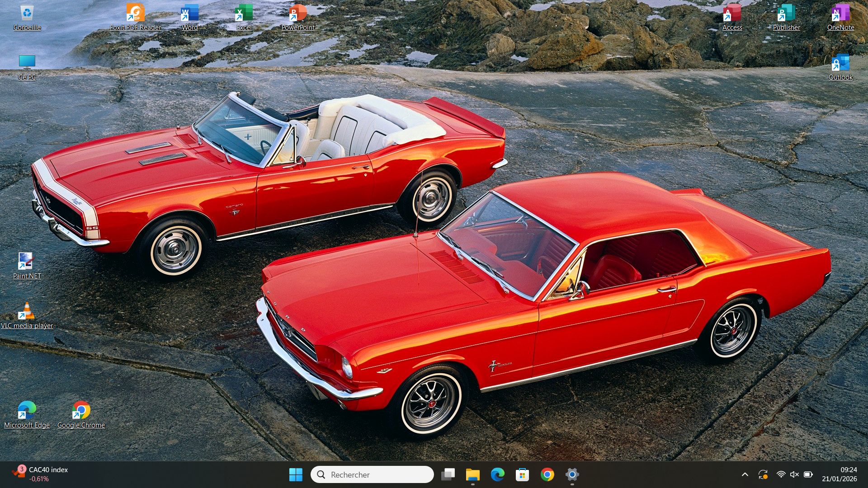
Task: Expand the hidden system tray icons chevron
Action: [745, 474]
